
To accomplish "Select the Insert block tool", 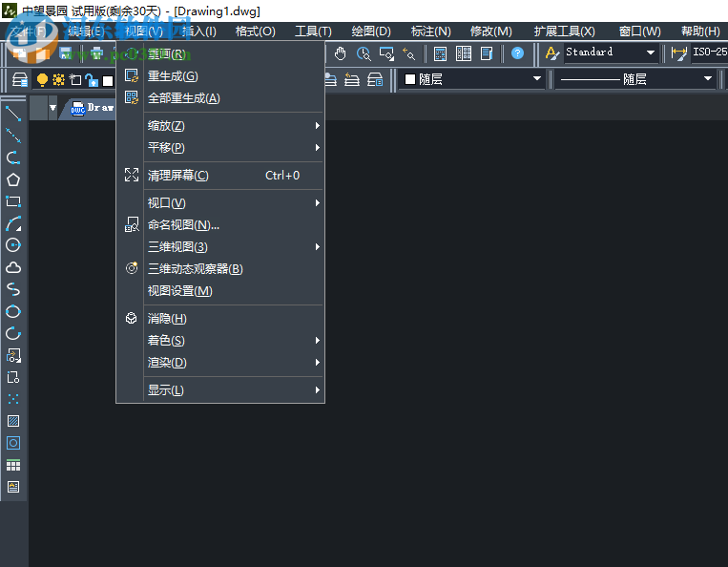I will 13,355.
